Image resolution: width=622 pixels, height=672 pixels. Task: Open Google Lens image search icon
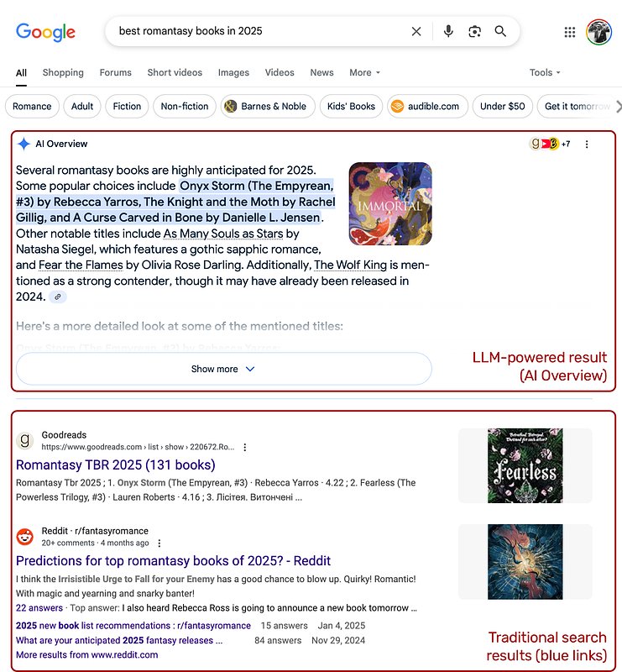(474, 31)
